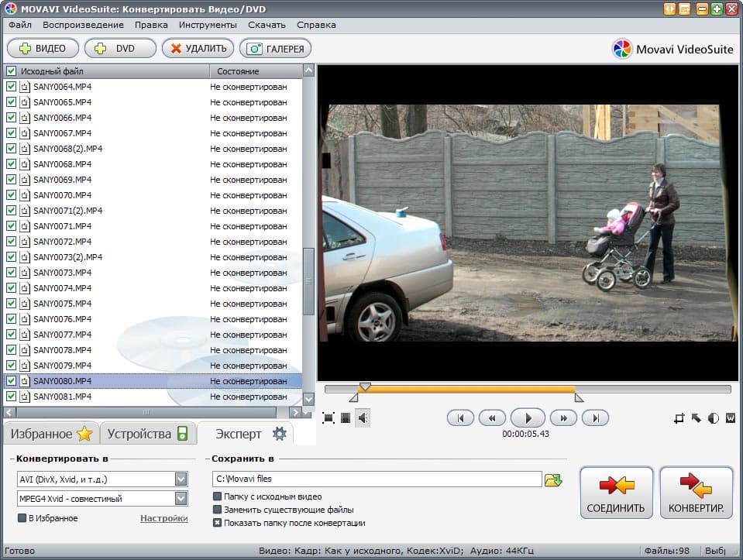The image size is (743, 560).
Task: Select the SANY0077.MP4 row
Action: (x=153, y=335)
